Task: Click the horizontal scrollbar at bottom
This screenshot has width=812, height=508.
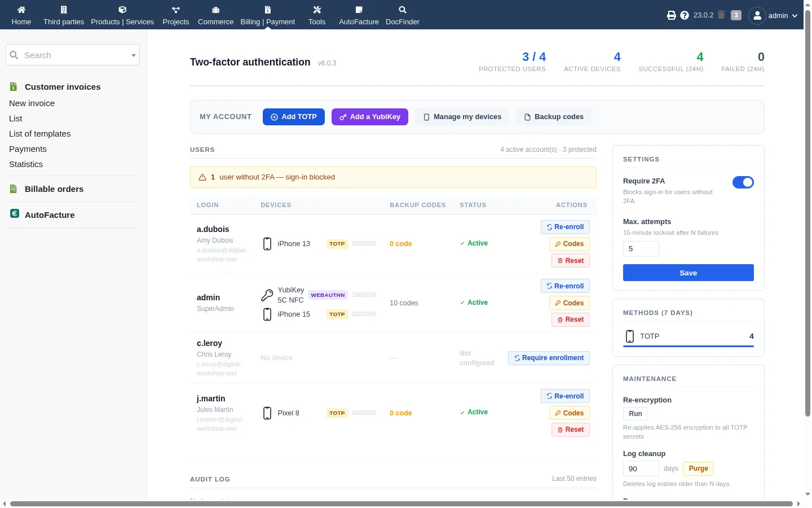Action: pos(401,503)
